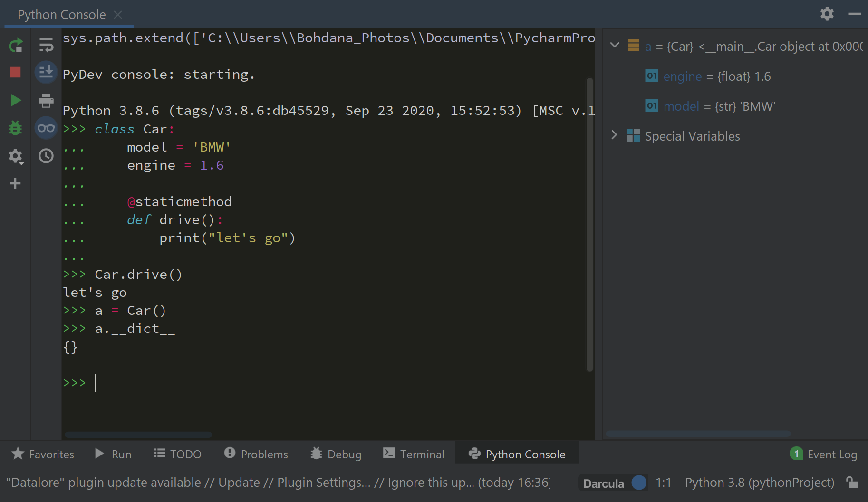
Task: Click the console horizontal scrollbar
Action: (138, 435)
